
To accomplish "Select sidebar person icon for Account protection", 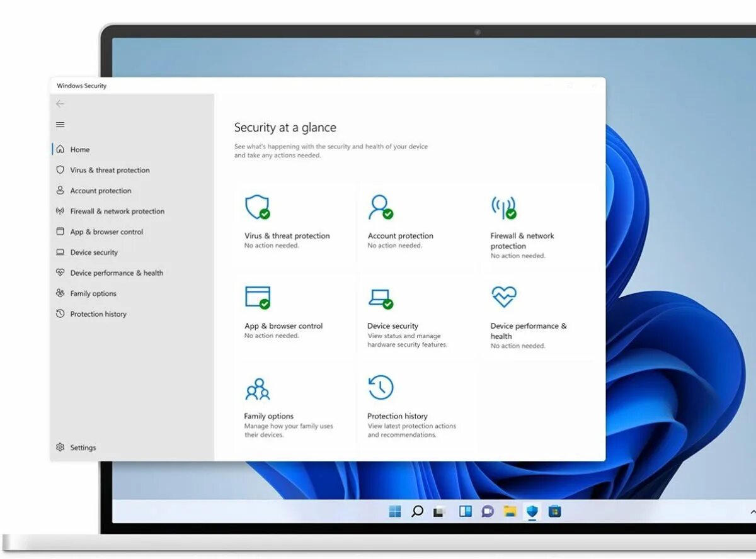I will click(60, 190).
